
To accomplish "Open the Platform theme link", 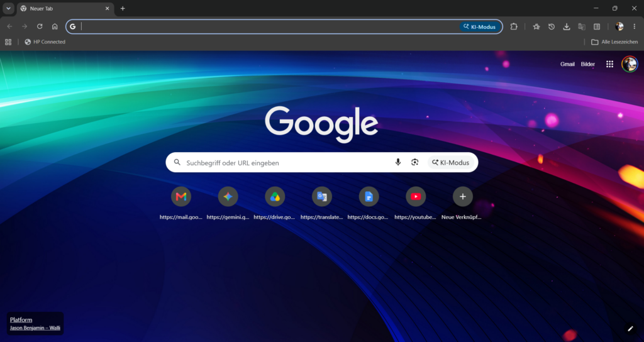I will (21, 320).
